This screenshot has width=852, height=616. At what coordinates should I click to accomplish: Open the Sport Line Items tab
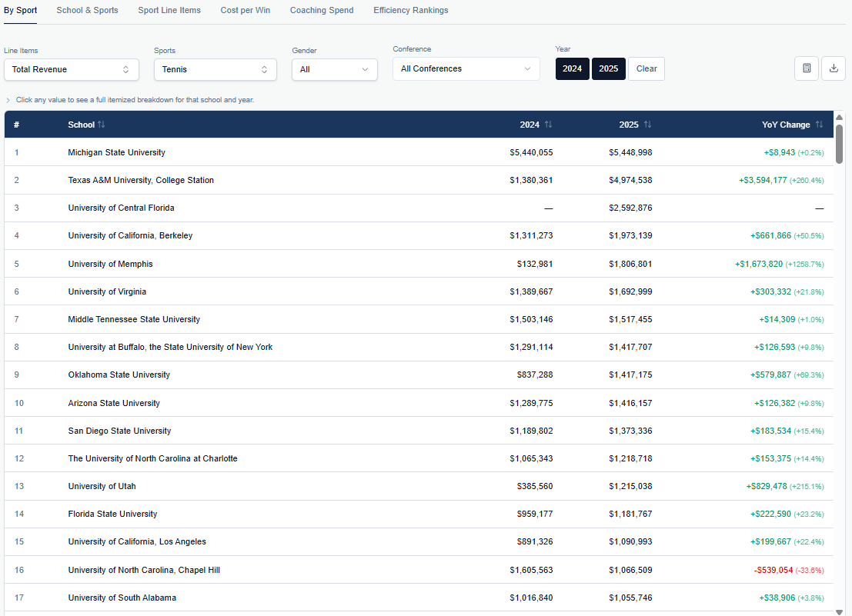pyautogui.click(x=169, y=10)
